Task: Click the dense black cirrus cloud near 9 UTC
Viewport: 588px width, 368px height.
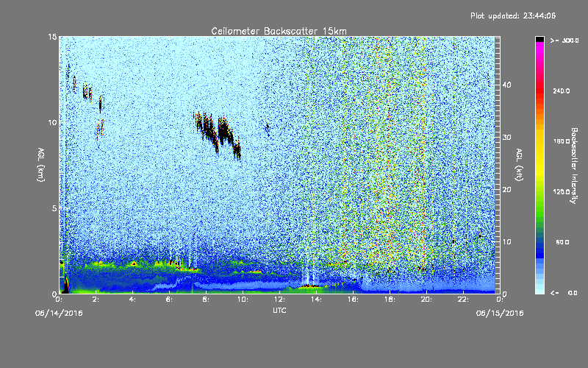Action: tap(225, 132)
